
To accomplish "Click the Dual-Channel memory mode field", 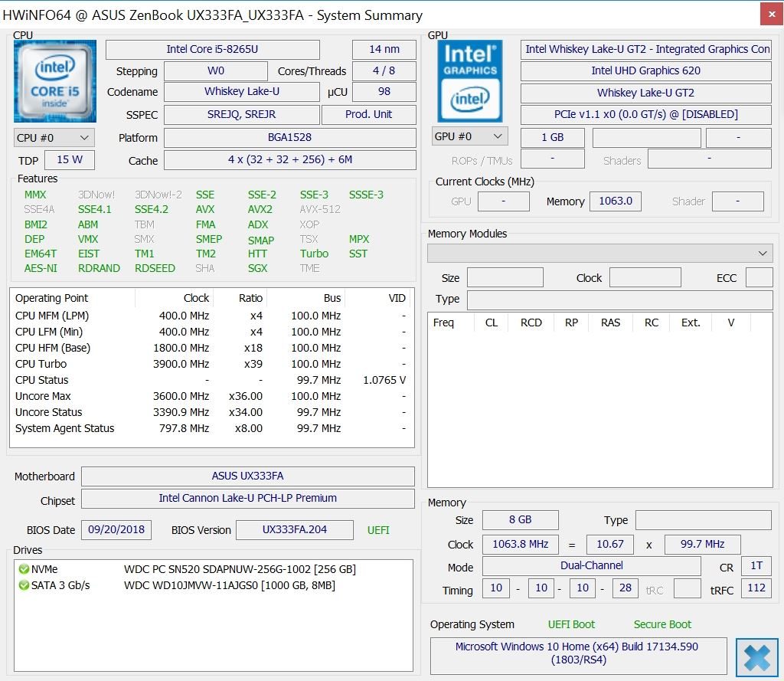I will [x=592, y=566].
